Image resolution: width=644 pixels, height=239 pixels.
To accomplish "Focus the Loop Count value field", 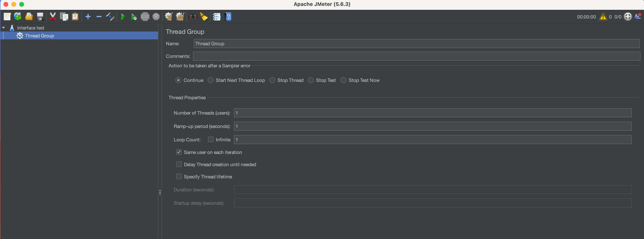I will pyautogui.click(x=433, y=140).
